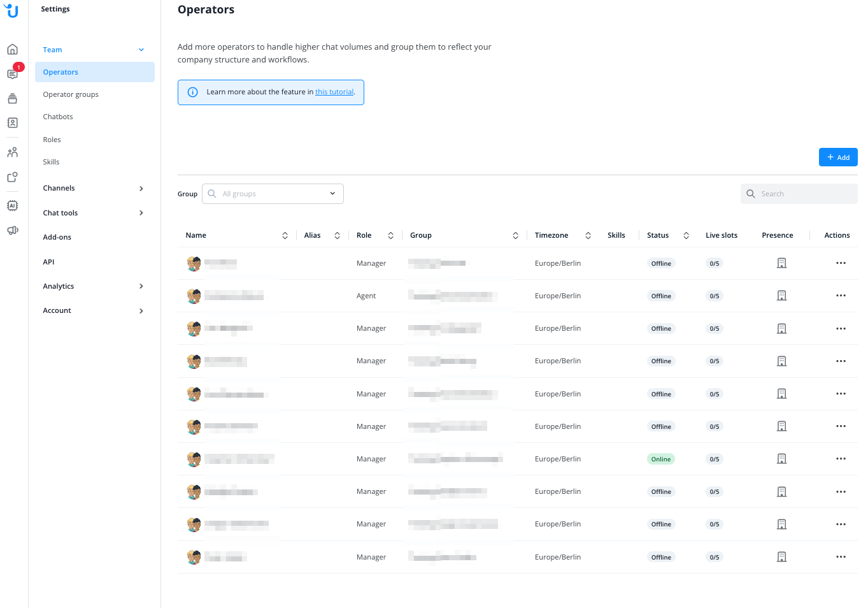Select the team members icon in sidebar
Image resolution: width=868 pixels, height=608 pixels.
click(x=12, y=152)
